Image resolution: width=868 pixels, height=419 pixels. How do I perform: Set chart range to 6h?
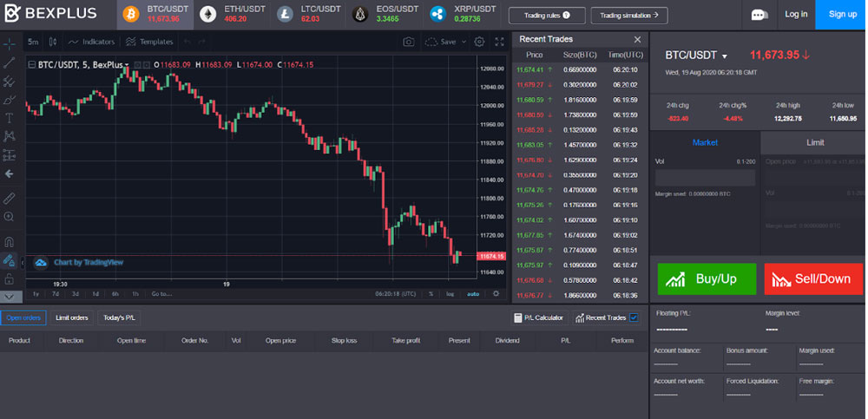click(x=115, y=294)
